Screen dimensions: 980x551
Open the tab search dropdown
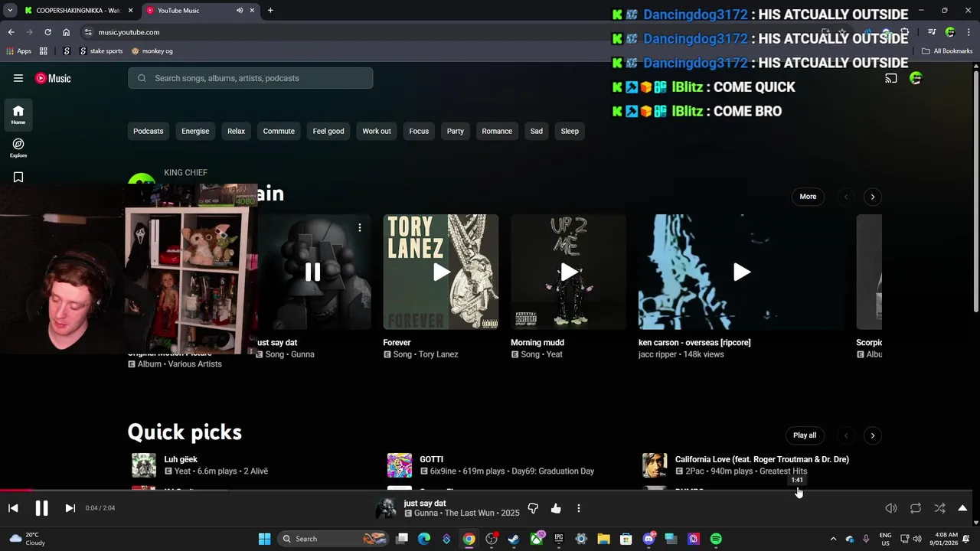[x=10, y=11]
